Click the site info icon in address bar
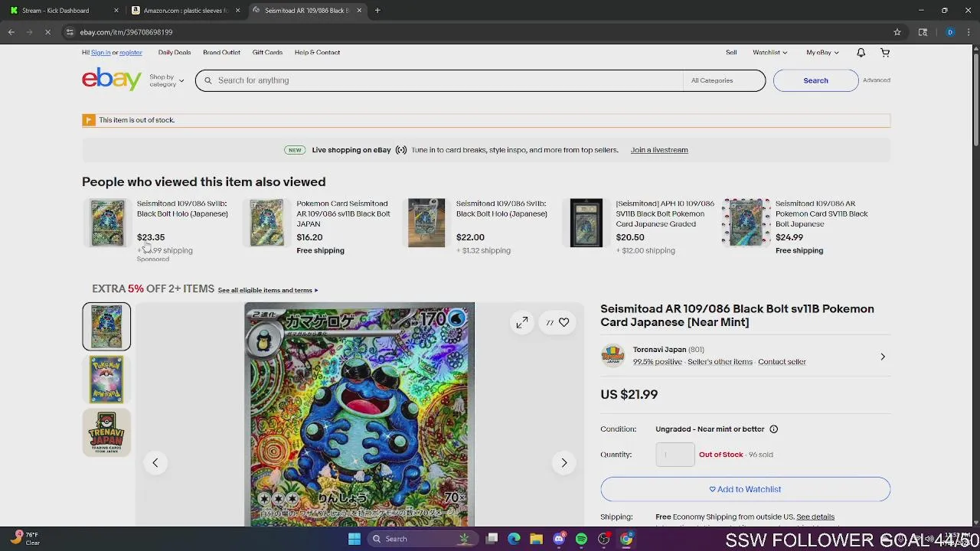The height and width of the screenshot is (551, 980). [x=70, y=32]
